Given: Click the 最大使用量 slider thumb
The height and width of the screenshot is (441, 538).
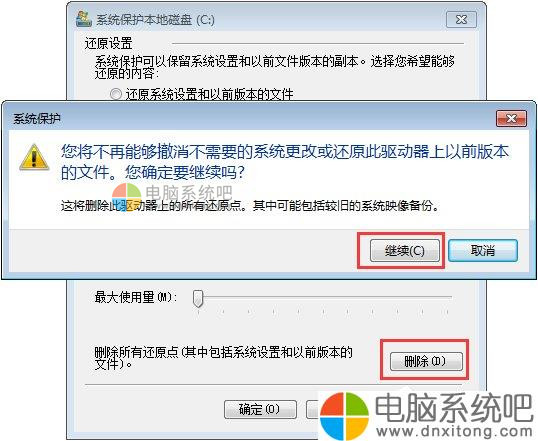Looking at the screenshot, I should pyautogui.click(x=198, y=298).
